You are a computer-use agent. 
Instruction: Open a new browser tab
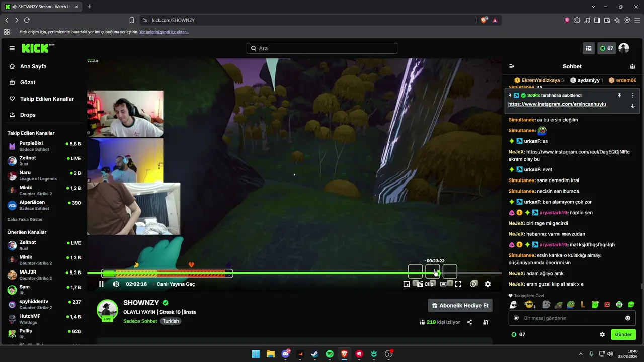point(89,7)
